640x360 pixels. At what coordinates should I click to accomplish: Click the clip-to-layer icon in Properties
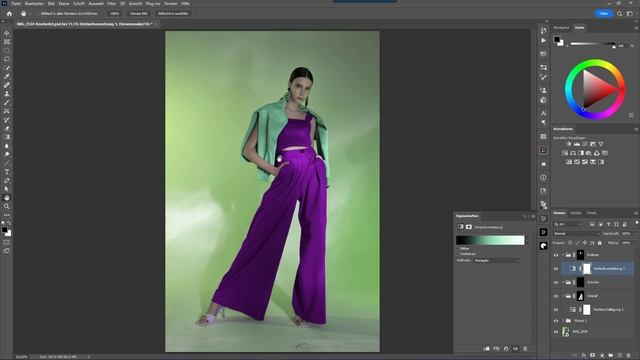click(x=487, y=349)
